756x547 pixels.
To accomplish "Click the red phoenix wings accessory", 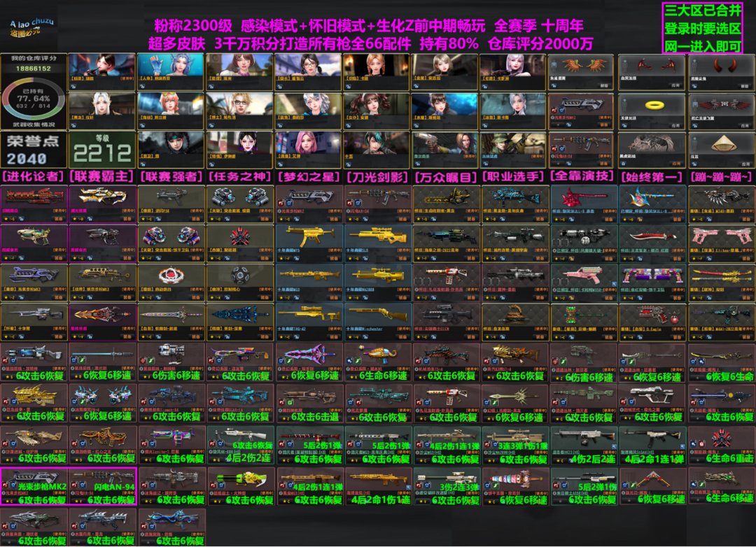I will tap(580, 71).
